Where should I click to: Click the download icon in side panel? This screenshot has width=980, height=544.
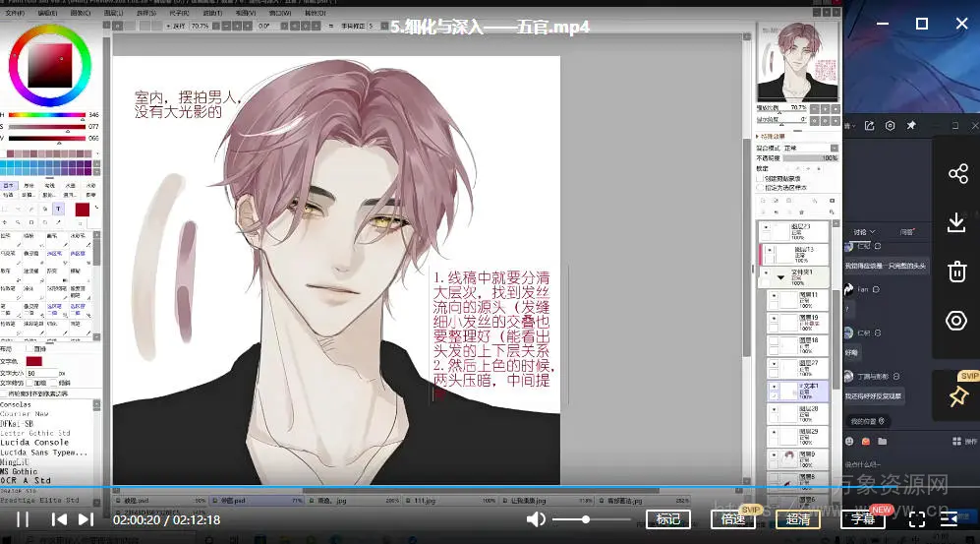956,223
